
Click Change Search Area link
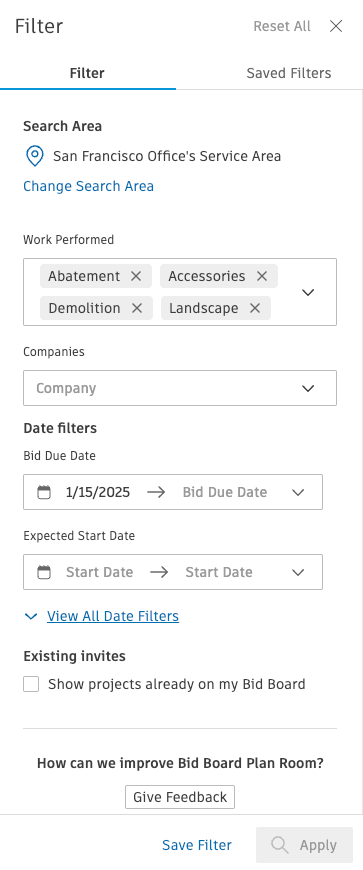pos(88,186)
